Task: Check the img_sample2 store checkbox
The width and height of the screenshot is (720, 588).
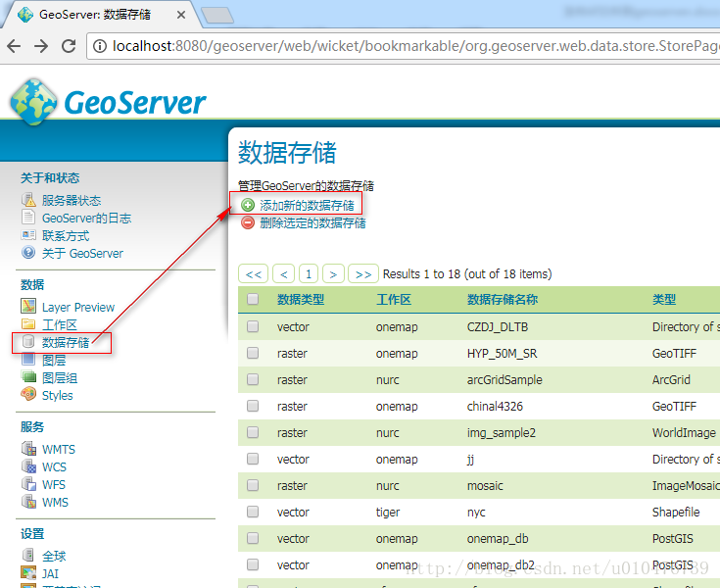Action: tap(253, 432)
